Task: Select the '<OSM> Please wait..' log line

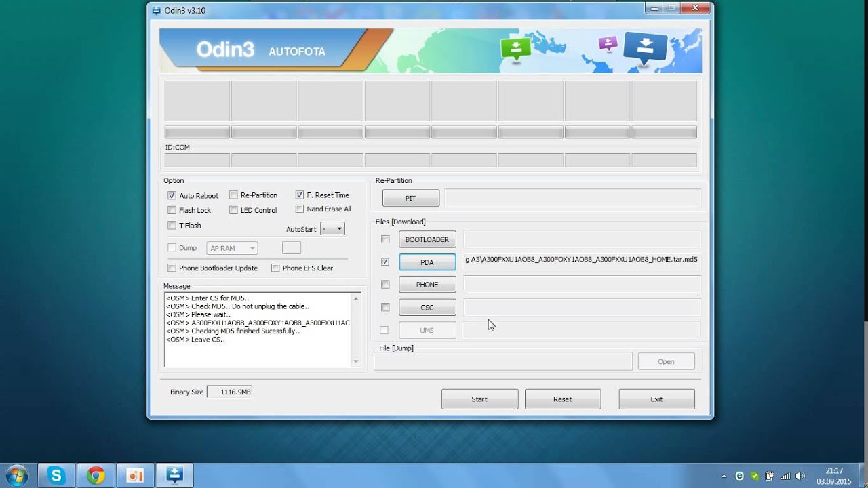Action: [x=198, y=314]
